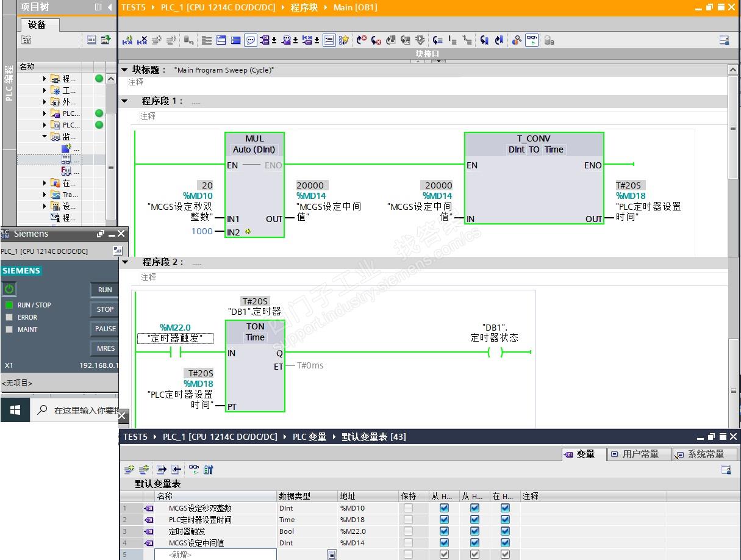Click the PAUSE button in PLCSIM

pyautogui.click(x=105, y=329)
